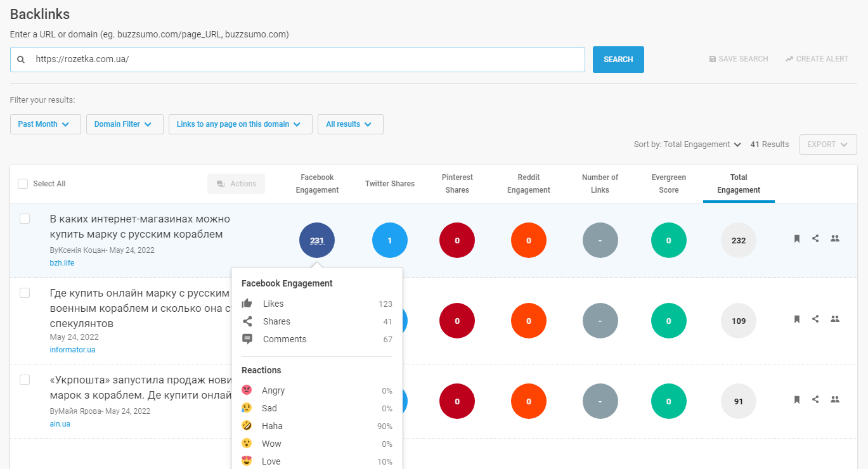Change Sort by Total Engagement option
Viewport: 868px width, 469px height.
point(688,145)
